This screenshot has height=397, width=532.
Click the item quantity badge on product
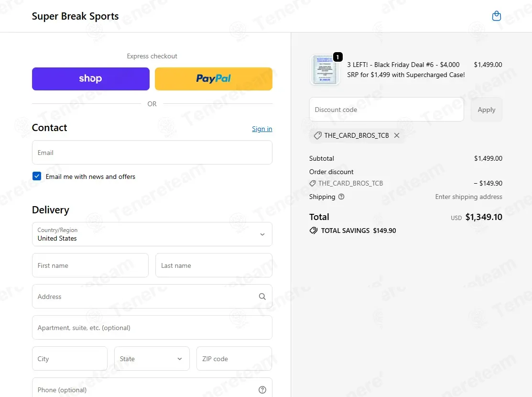[337, 57]
